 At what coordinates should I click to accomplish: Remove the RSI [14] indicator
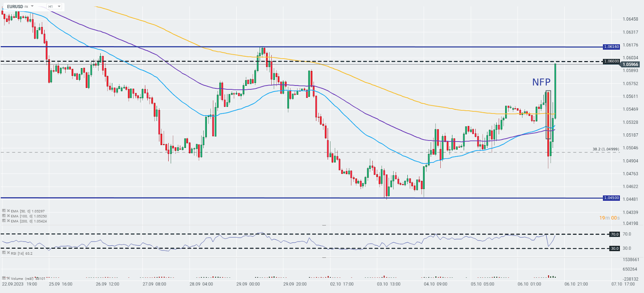[x=8, y=253]
